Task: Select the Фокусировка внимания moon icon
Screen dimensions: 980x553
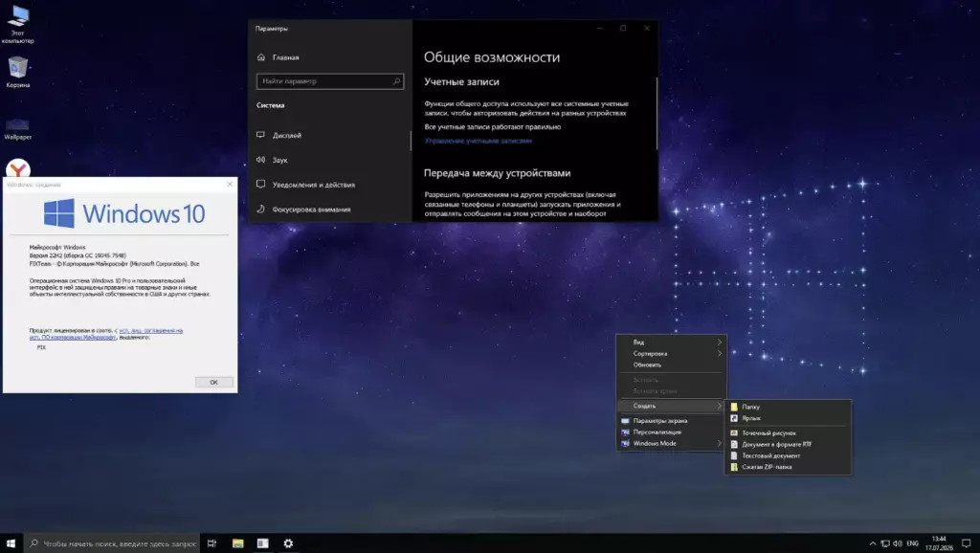Action: tap(260, 210)
